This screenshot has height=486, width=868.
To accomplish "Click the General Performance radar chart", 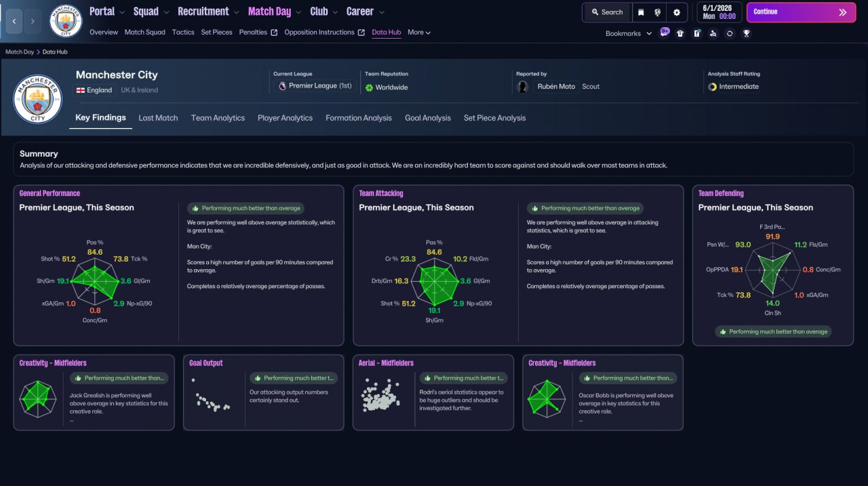I will click(96, 281).
